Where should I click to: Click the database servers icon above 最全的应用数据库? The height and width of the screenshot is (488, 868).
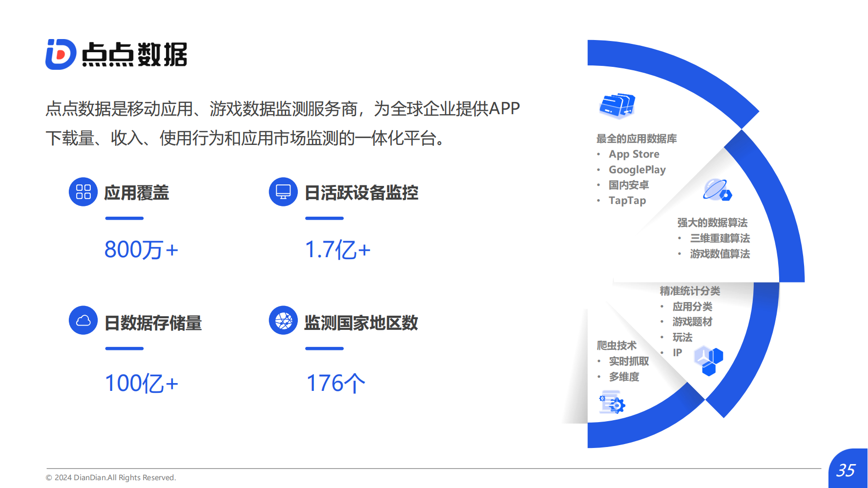(617, 105)
